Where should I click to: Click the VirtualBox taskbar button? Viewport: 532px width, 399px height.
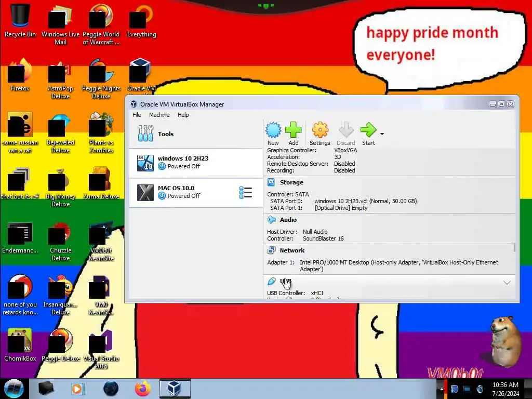(x=175, y=389)
